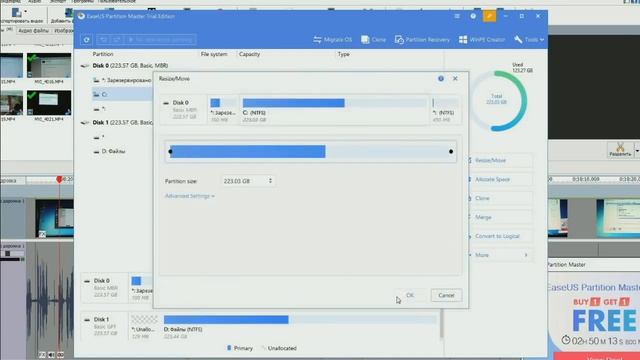
Task: Click the Disk 0 label in the bottom disk map
Action: 102,281
